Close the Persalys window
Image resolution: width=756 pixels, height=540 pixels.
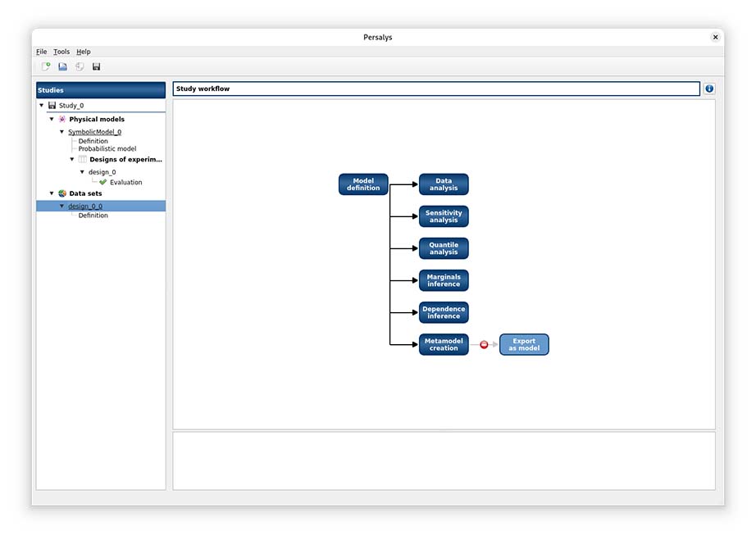coord(715,37)
